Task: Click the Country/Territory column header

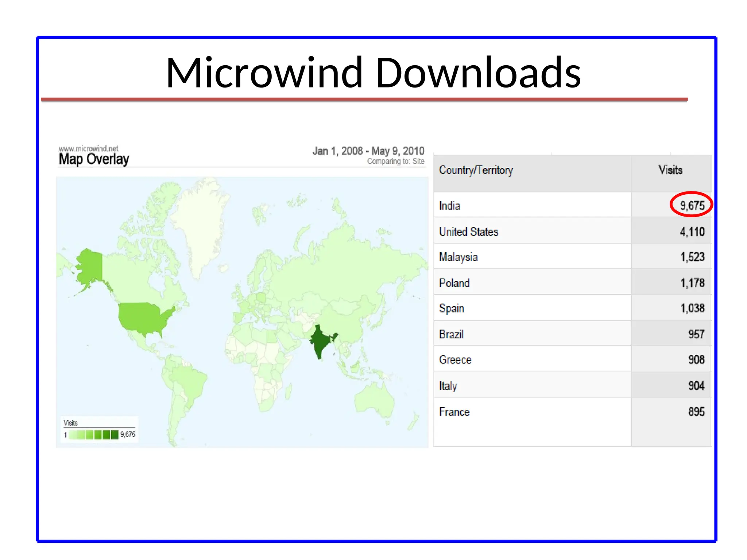Action: (476, 170)
